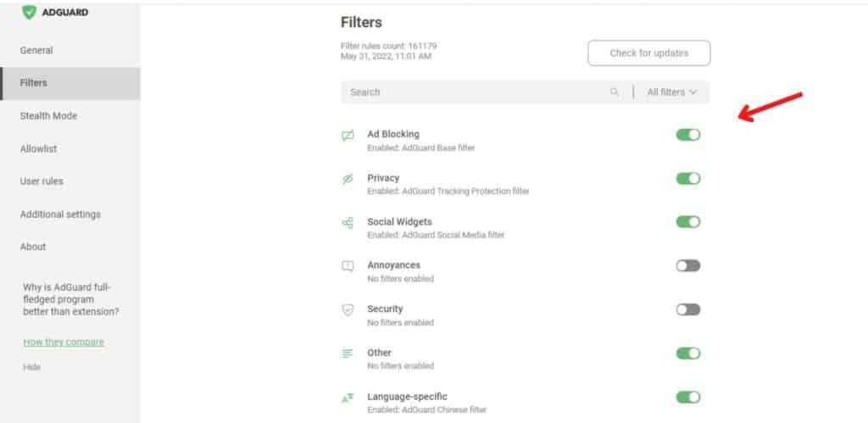This screenshot has width=868, height=423.
Task: Enable the Annoyances filter toggle
Action: coord(687,266)
